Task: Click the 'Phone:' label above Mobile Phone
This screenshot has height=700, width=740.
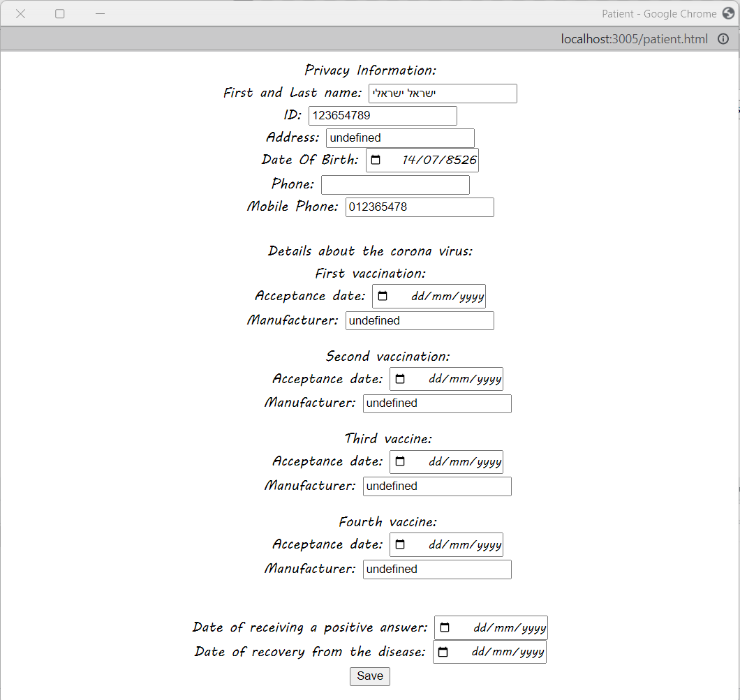Action: (x=293, y=184)
